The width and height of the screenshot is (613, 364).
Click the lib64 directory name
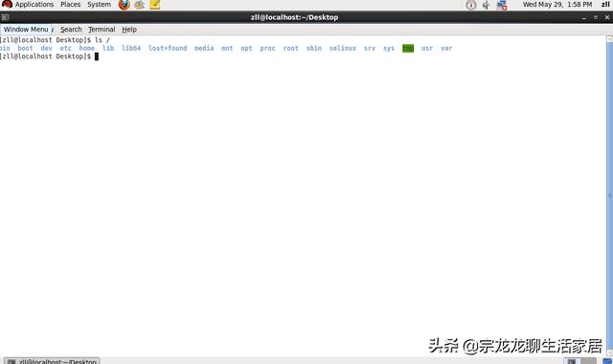point(131,48)
